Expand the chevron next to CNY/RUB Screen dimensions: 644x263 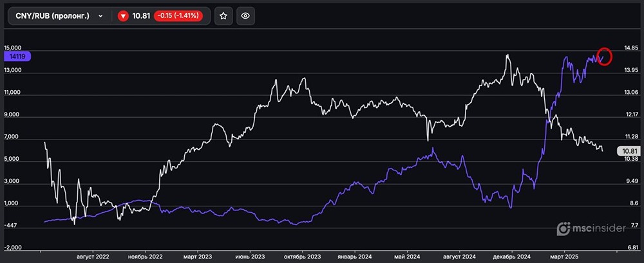(x=100, y=16)
